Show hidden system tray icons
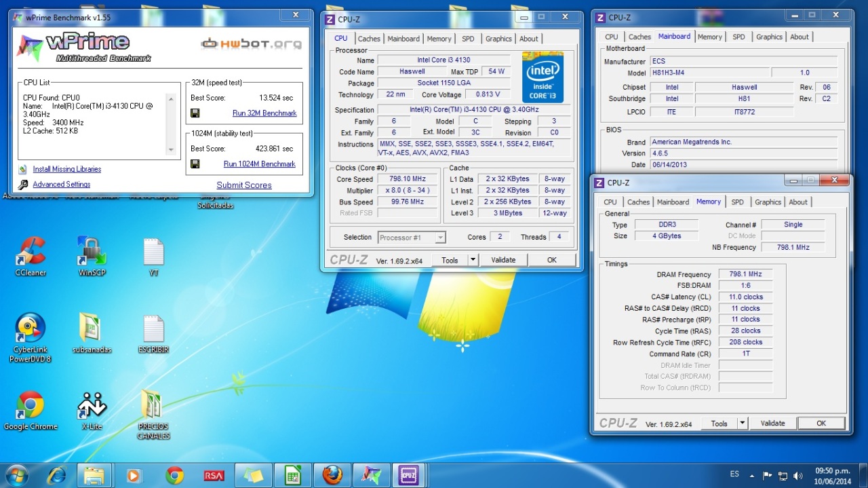 (751, 476)
